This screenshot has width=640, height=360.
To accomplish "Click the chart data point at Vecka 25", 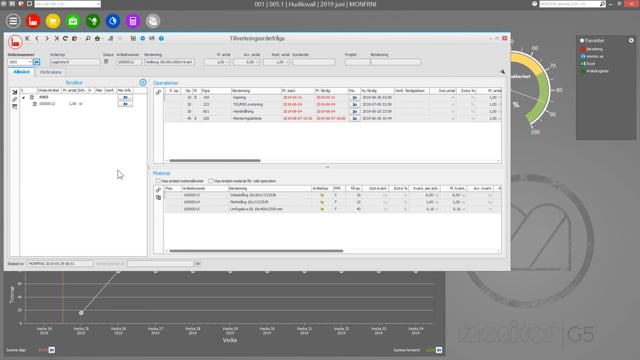I will (81, 313).
